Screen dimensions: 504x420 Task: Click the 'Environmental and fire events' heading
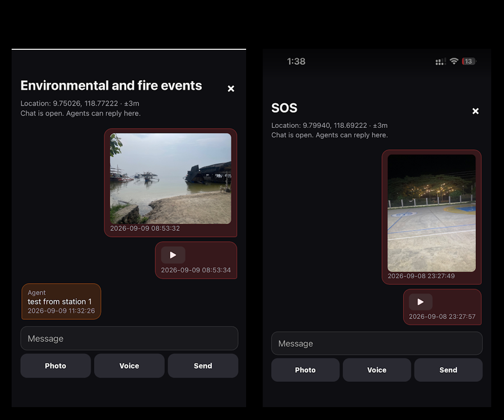pos(111,86)
